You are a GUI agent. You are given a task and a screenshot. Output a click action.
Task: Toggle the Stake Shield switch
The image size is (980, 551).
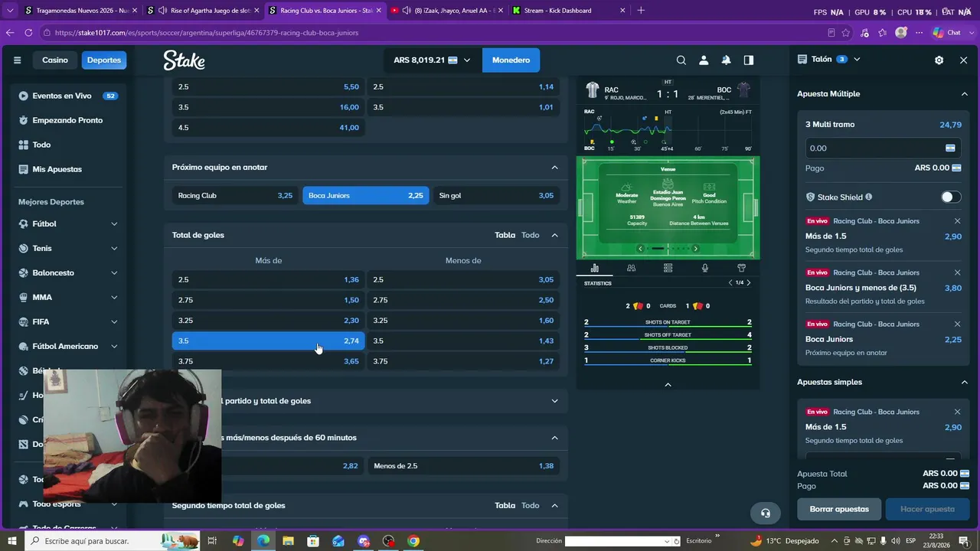[950, 197]
